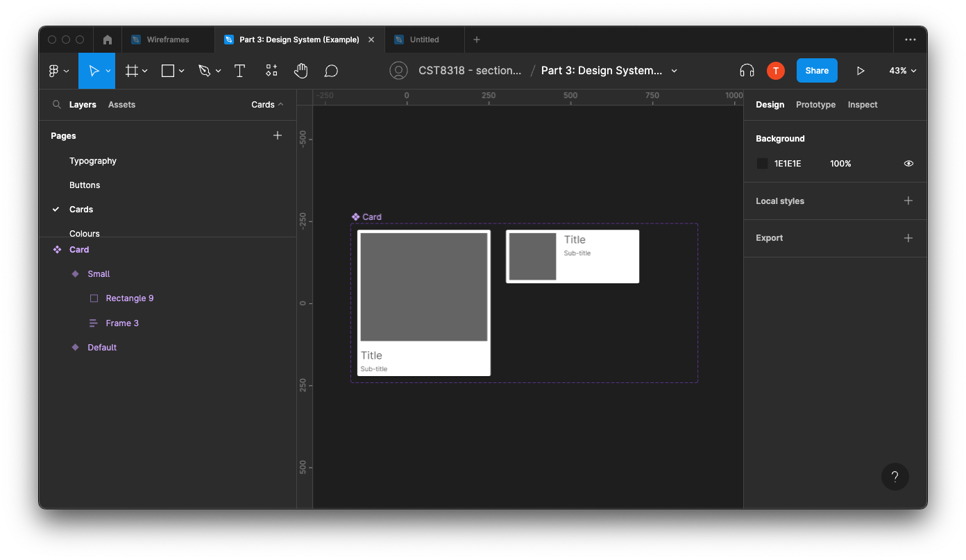
Task: Click the blue Share button
Action: point(817,71)
